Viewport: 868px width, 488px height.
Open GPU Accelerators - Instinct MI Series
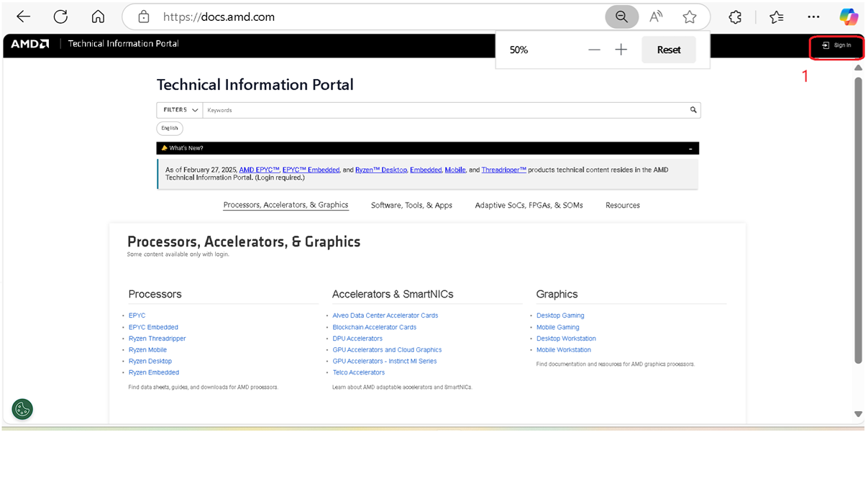coord(384,361)
